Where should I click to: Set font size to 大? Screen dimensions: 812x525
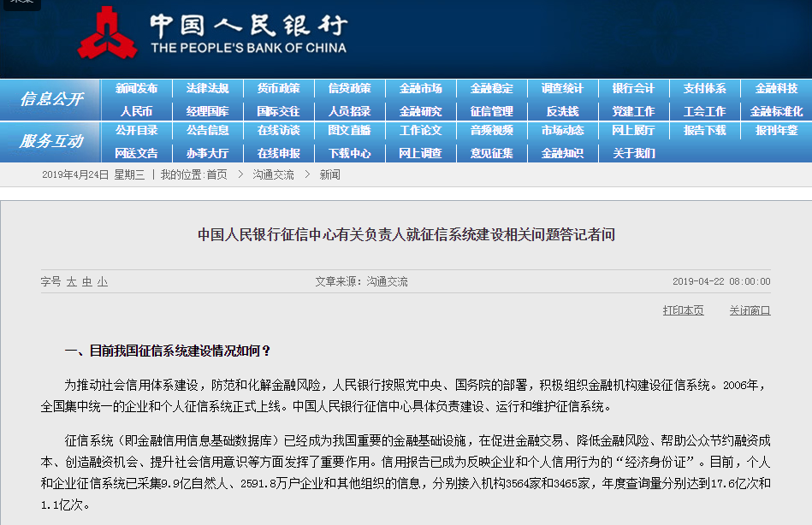pos(72,281)
